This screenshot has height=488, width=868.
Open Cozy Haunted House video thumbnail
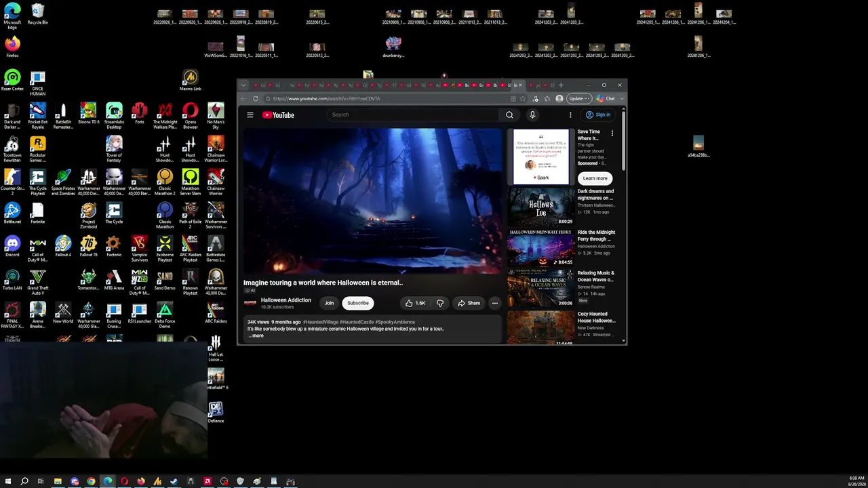point(541,327)
